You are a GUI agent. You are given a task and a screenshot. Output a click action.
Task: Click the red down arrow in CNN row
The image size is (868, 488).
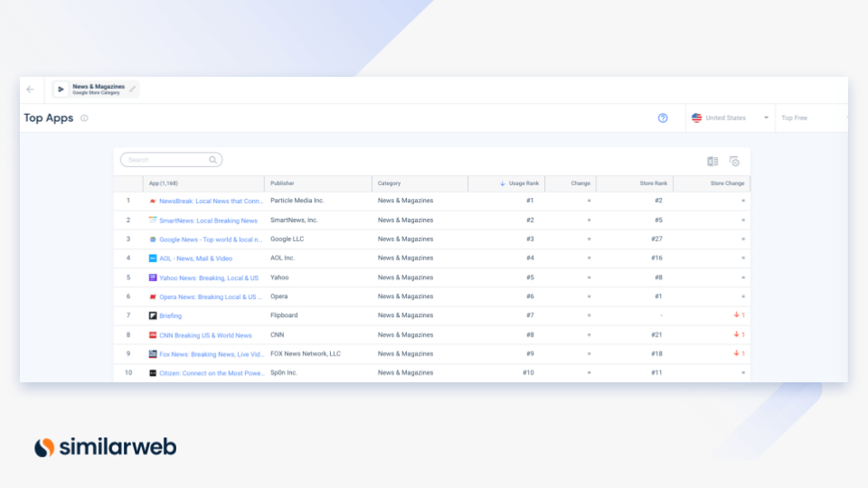tap(736, 334)
